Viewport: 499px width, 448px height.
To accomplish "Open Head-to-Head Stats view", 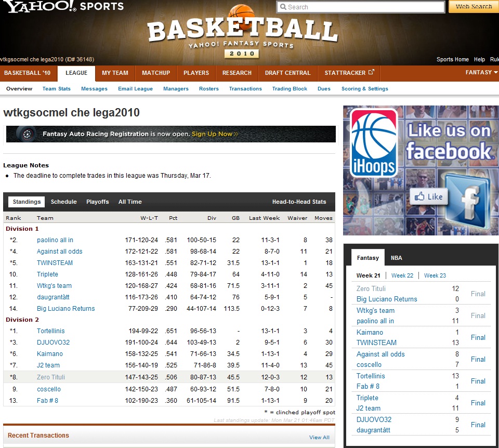I will pyautogui.click(x=299, y=202).
